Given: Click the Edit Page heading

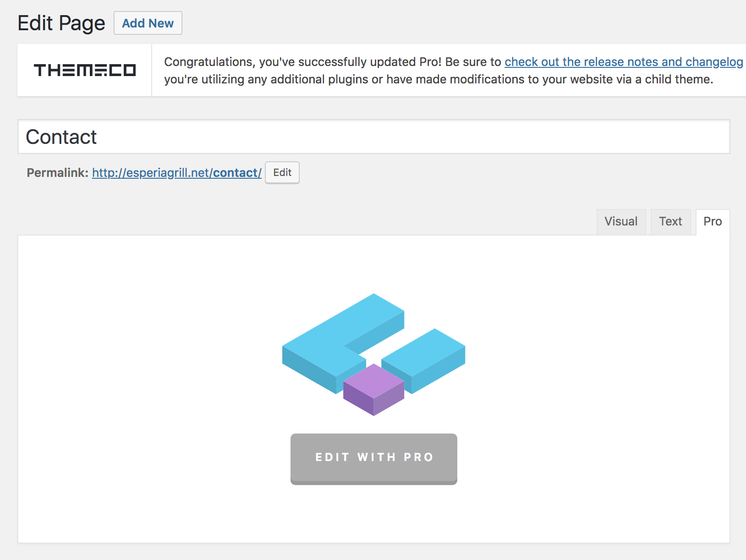Looking at the screenshot, I should click(61, 23).
